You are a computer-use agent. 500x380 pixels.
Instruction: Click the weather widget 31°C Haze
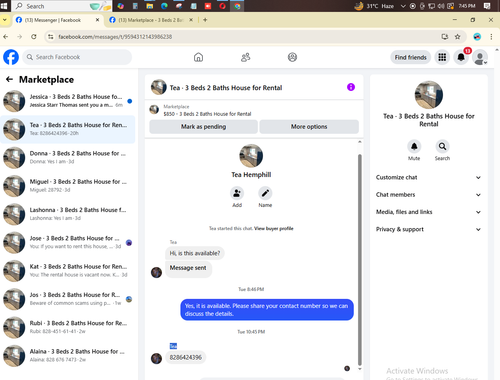375,6
